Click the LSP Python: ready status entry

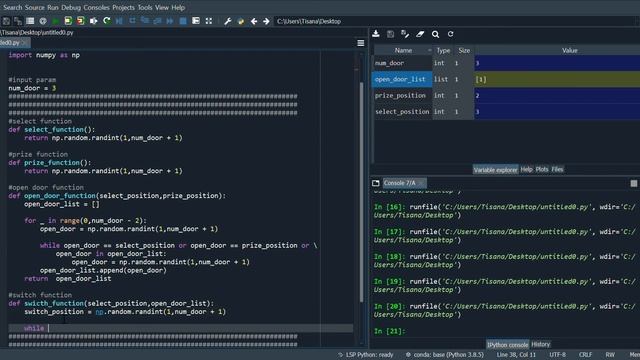[366, 355]
